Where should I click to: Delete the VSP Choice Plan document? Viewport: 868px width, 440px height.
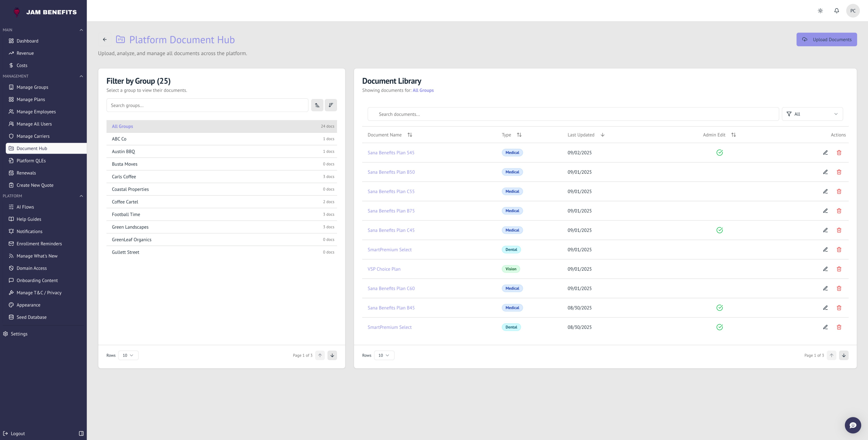[x=839, y=269]
